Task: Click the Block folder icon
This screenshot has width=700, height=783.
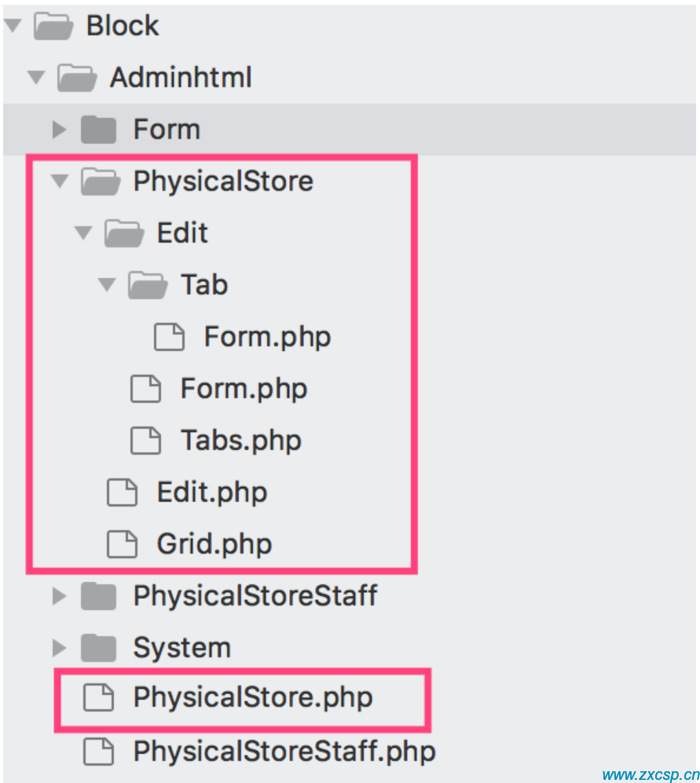Action: pyautogui.click(x=53, y=26)
